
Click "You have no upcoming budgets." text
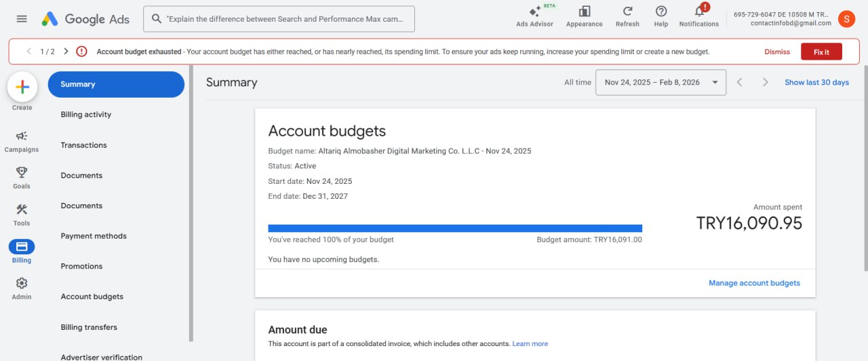[x=323, y=259]
